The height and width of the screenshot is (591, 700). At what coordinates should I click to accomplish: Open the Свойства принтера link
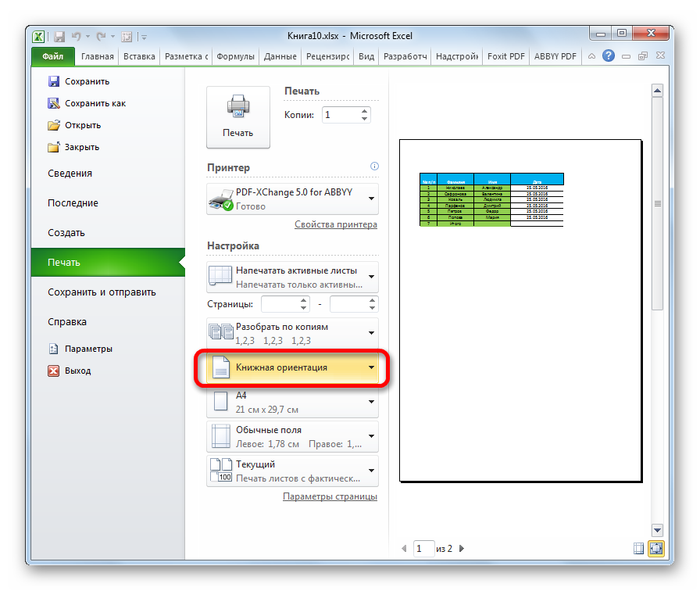[x=335, y=224]
